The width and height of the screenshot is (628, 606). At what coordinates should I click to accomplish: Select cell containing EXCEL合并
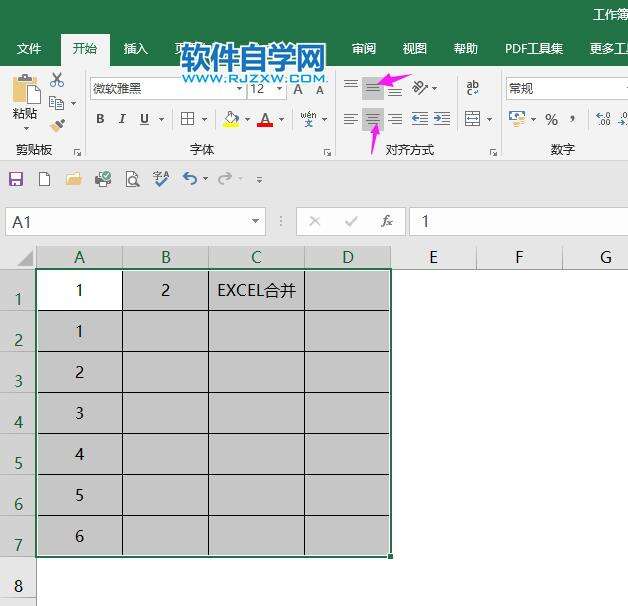pos(256,291)
